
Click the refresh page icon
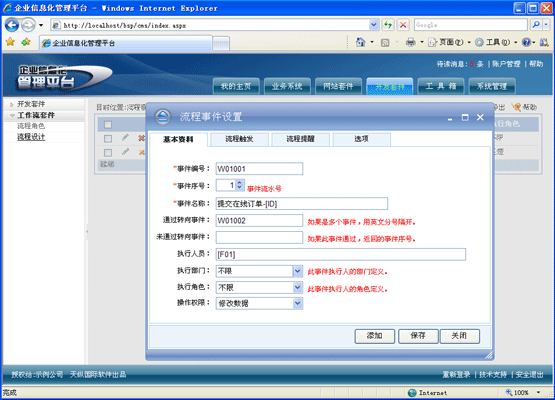388,25
